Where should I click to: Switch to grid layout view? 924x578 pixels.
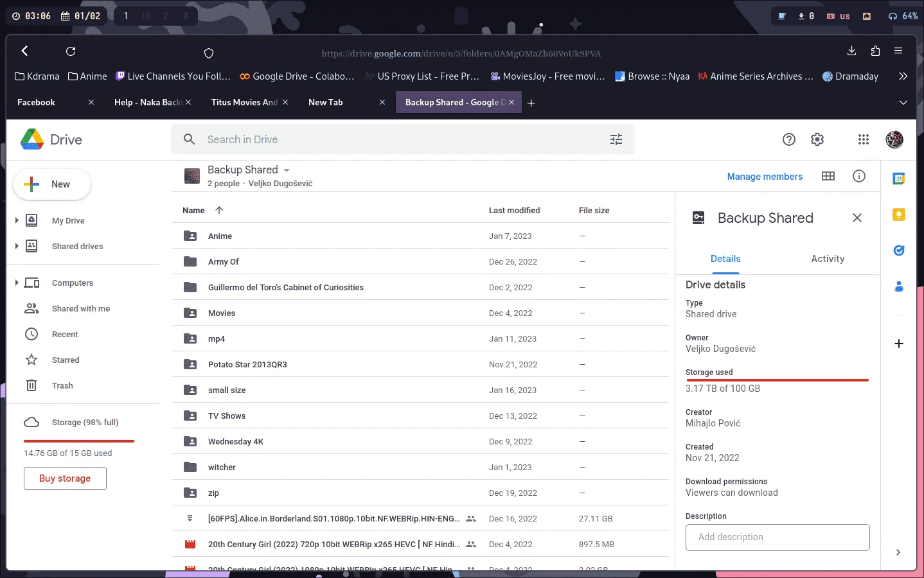(x=828, y=176)
